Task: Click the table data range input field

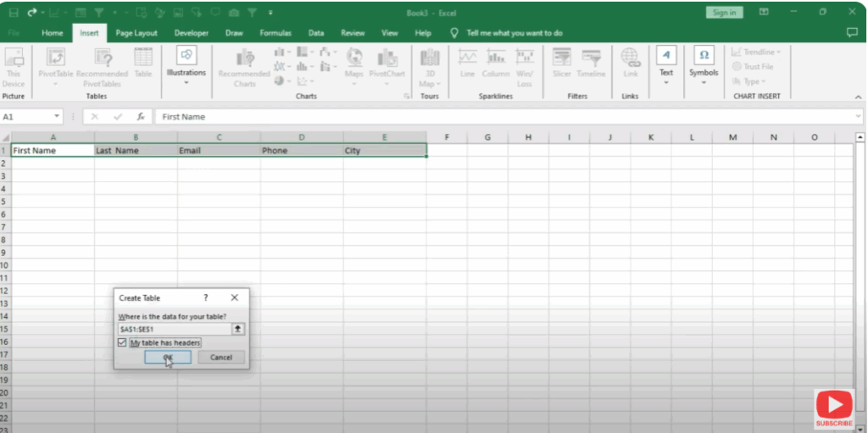Action: point(175,329)
